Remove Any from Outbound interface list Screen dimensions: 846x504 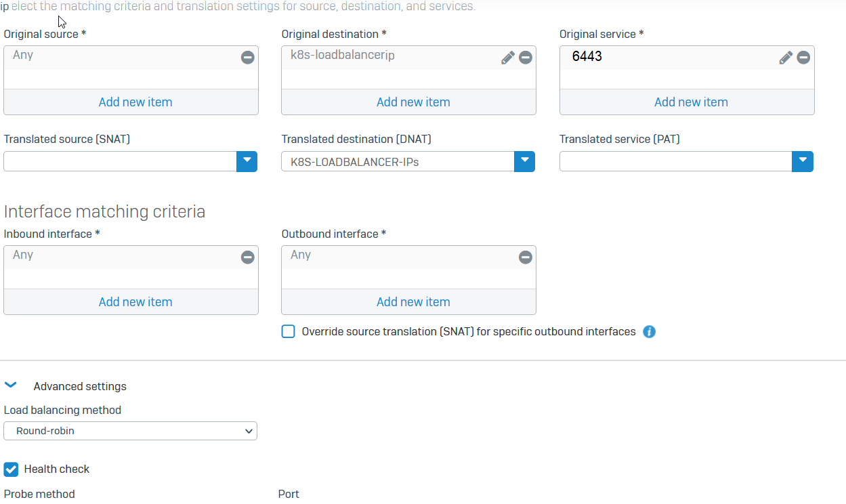pyautogui.click(x=525, y=257)
